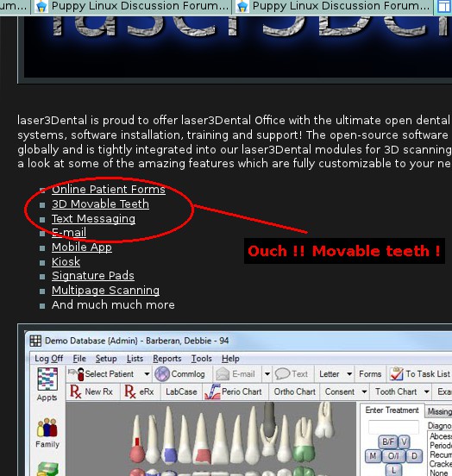Switch to the Missing tab
This screenshot has height=476, width=452.
click(439, 411)
